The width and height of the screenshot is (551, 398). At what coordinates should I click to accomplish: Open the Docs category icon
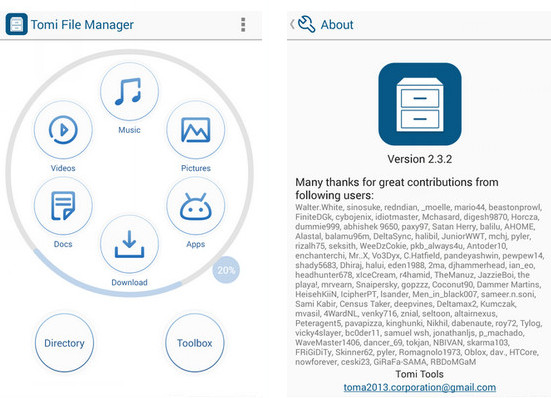point(63,206)
